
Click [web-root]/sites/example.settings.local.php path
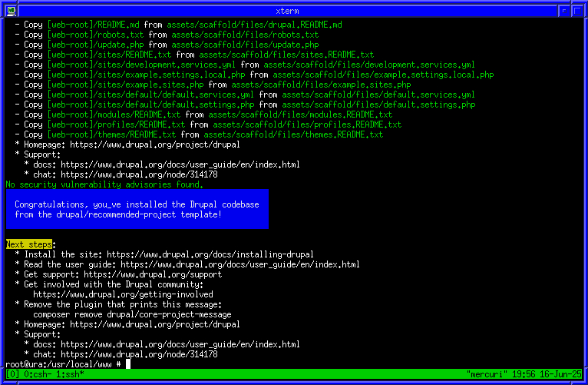pyautogui.click(x=146, y=75)
